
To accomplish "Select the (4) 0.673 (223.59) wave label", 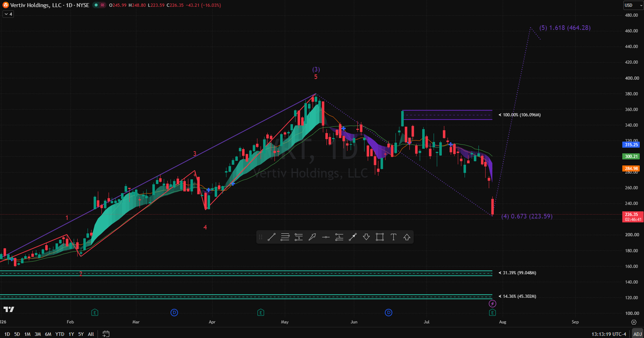I will coord(526,216).
